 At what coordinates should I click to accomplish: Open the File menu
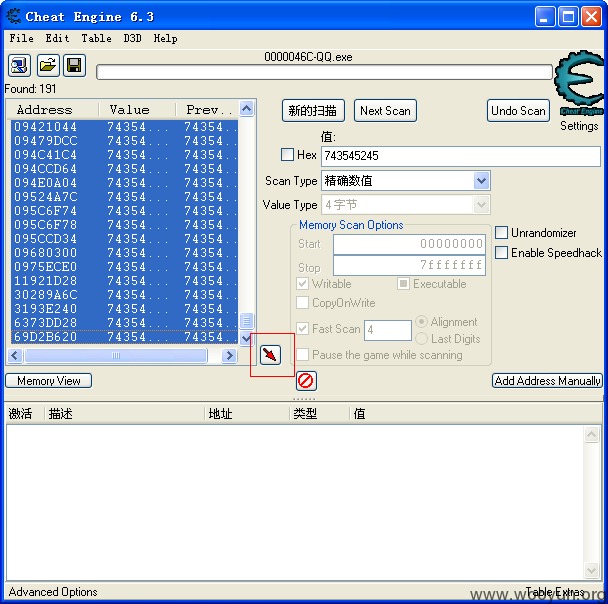tap(21, 38)
